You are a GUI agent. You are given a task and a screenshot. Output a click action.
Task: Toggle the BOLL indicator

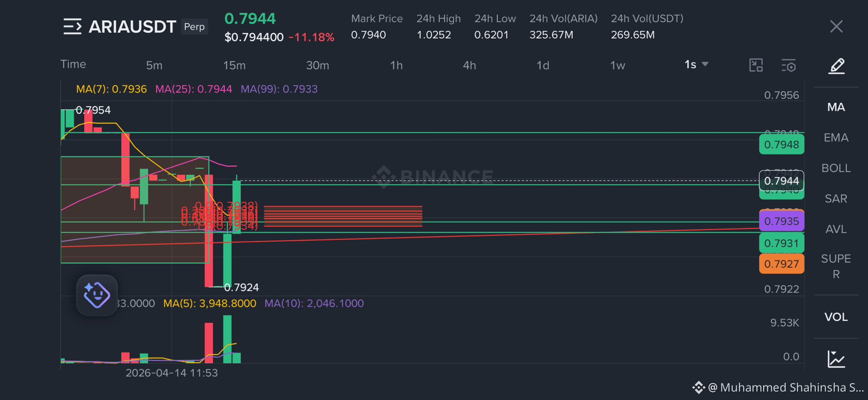(x=836, y=168)
